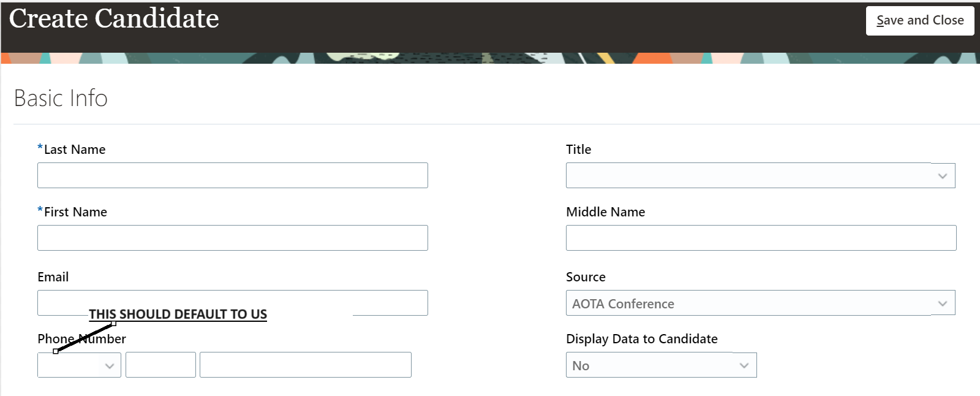Click the Create Candidate page title
Image resolution: width=980 pixels, height=396 pixels.
point(114,18)
